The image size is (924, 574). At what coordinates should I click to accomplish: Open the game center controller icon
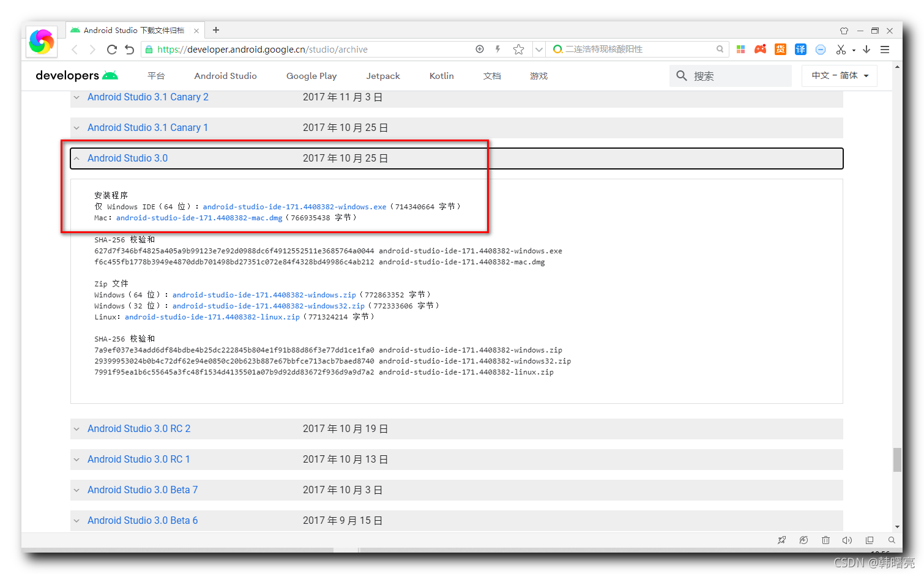tap(761, 49)
